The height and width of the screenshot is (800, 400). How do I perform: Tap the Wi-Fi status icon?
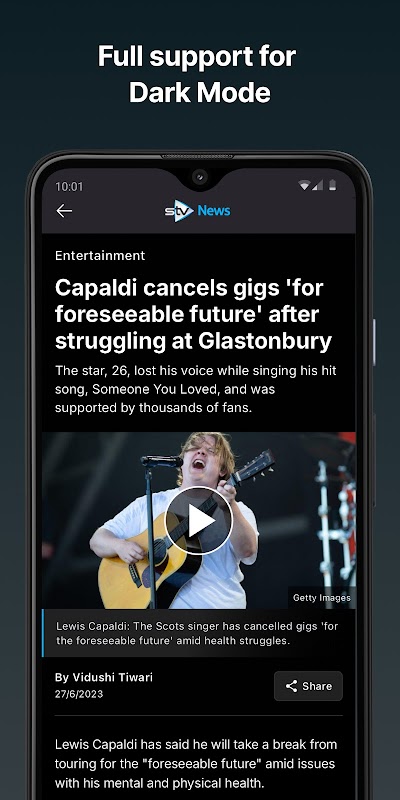(x=304, y=186)
